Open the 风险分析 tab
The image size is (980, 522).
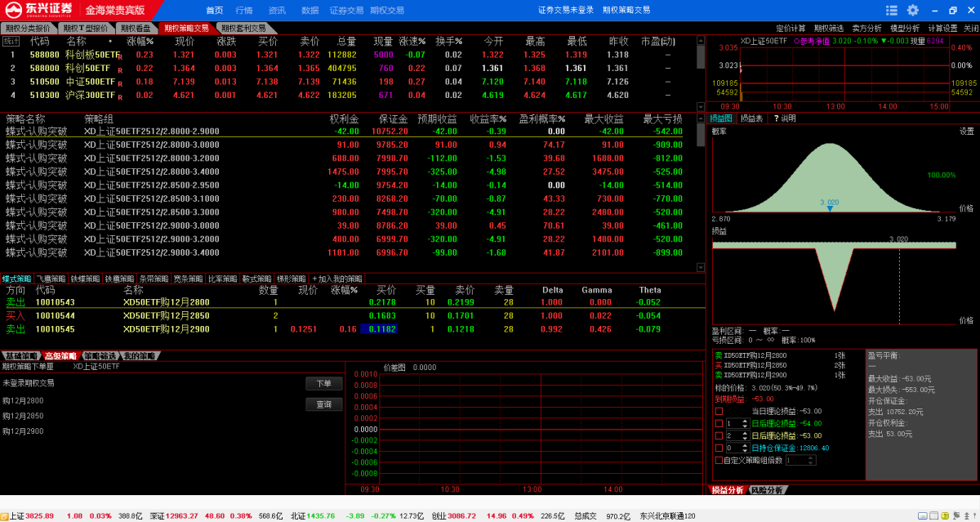(x=766, y=490)
